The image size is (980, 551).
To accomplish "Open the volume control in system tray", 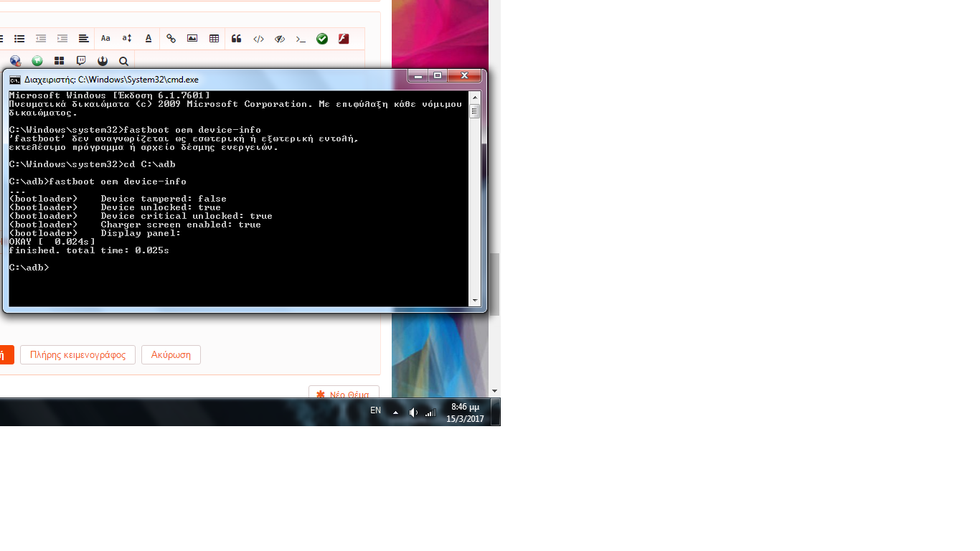I will coord(413,413).
